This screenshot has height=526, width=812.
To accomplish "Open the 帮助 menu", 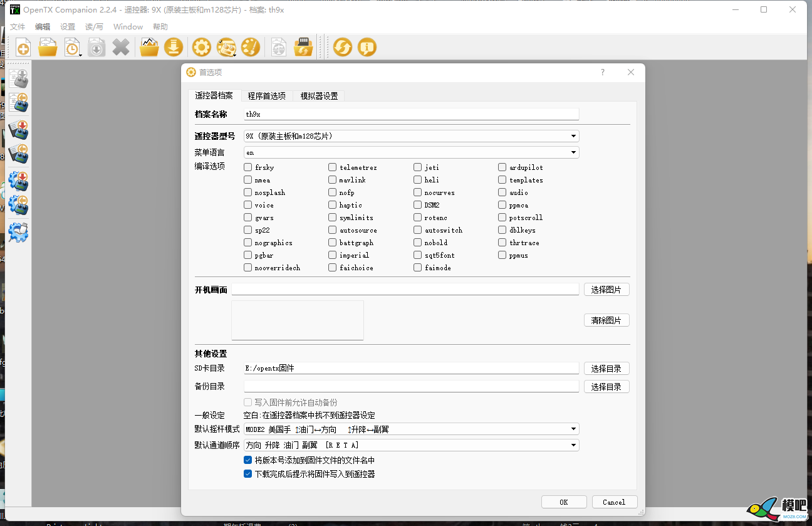I will click(160, 26).
